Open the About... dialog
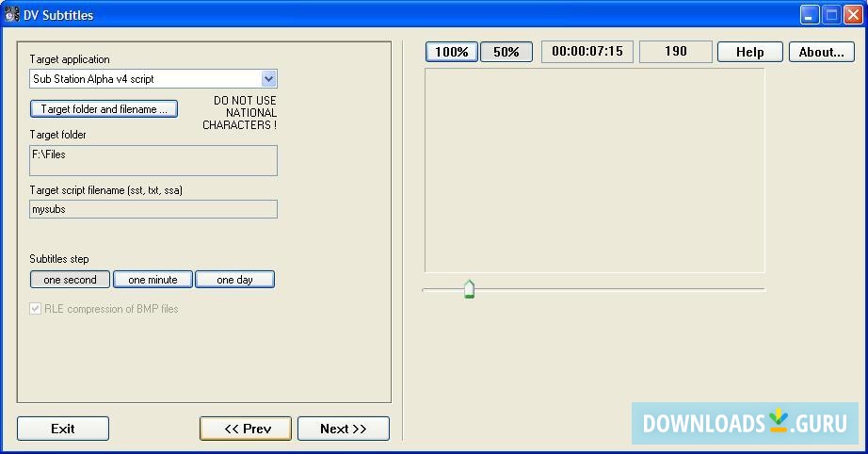This screenshot has height=454, width=868. (822, 52)
